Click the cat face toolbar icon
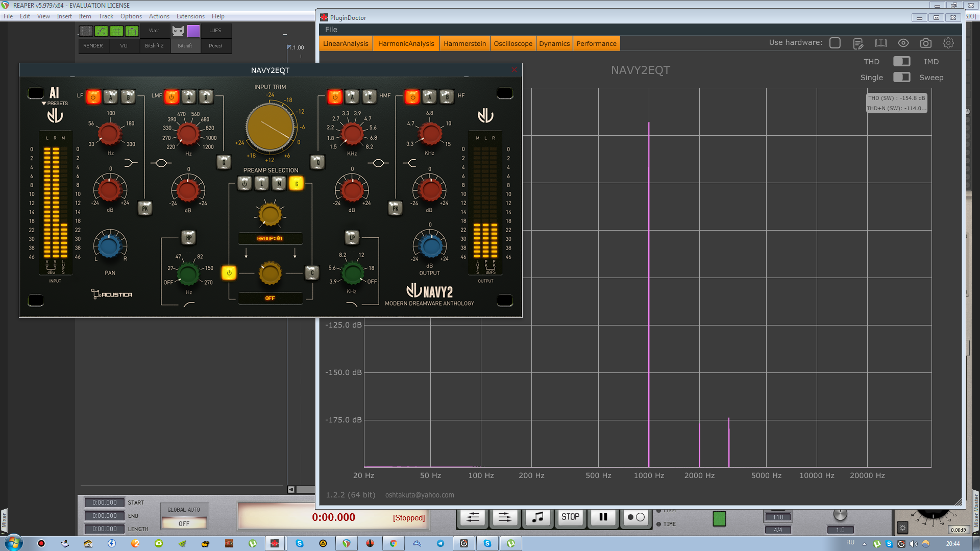The width and height of the screenshot is (980, 551). [178, 31]
